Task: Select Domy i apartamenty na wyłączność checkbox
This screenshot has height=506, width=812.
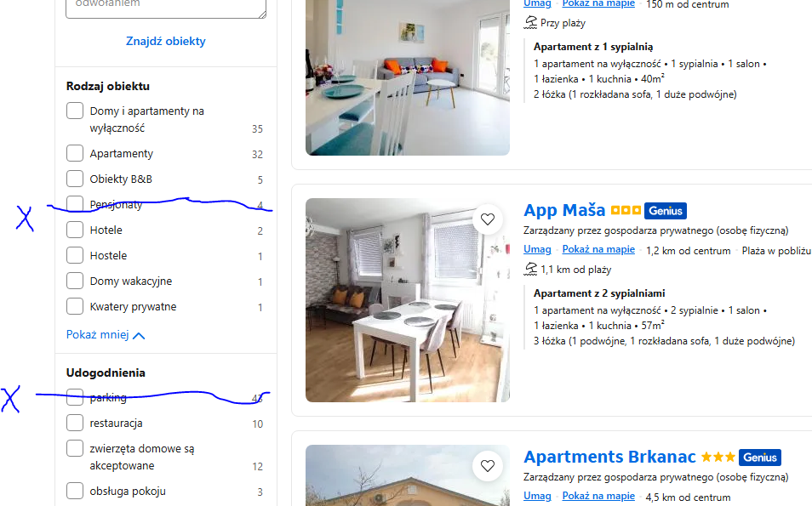Action: [x=75, y=111]
